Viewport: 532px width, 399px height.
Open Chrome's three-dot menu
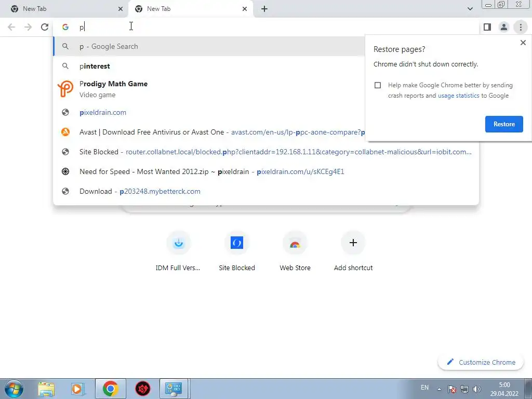[x=521, y=27]
